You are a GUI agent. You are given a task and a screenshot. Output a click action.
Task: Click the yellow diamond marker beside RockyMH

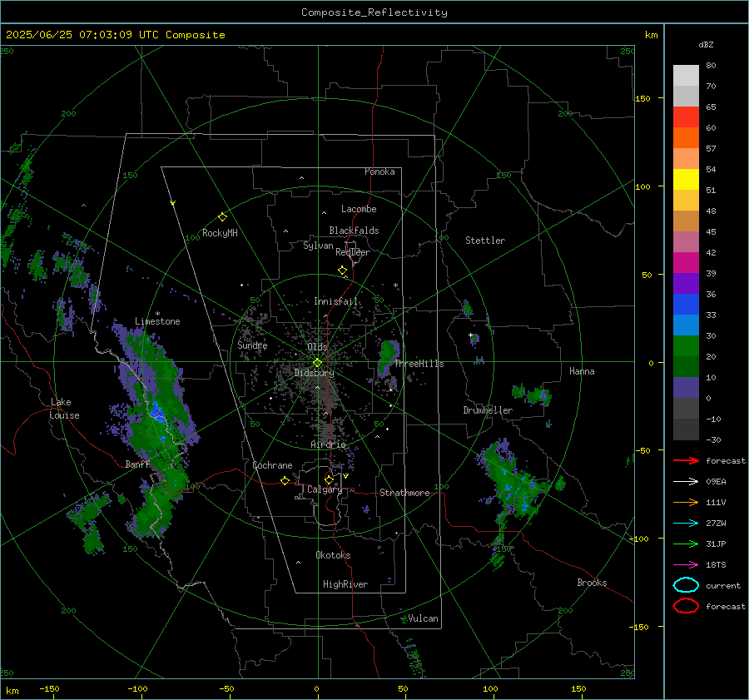point(222,217)
